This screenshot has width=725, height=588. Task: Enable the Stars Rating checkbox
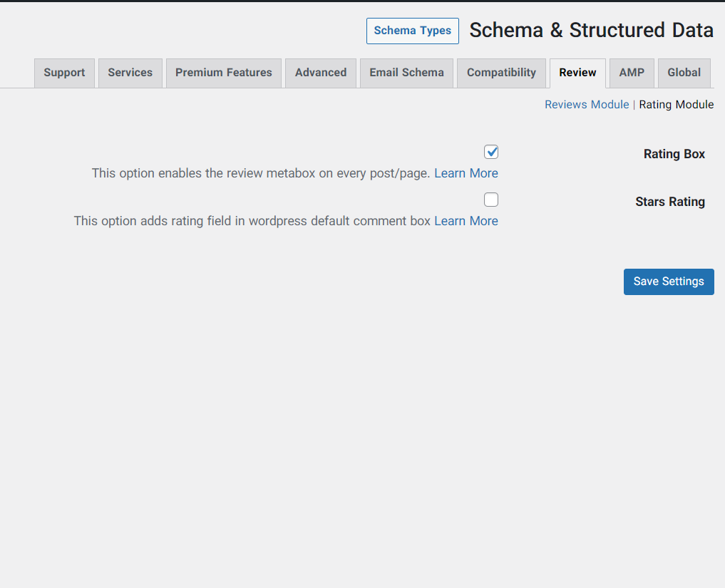(491, 200)
